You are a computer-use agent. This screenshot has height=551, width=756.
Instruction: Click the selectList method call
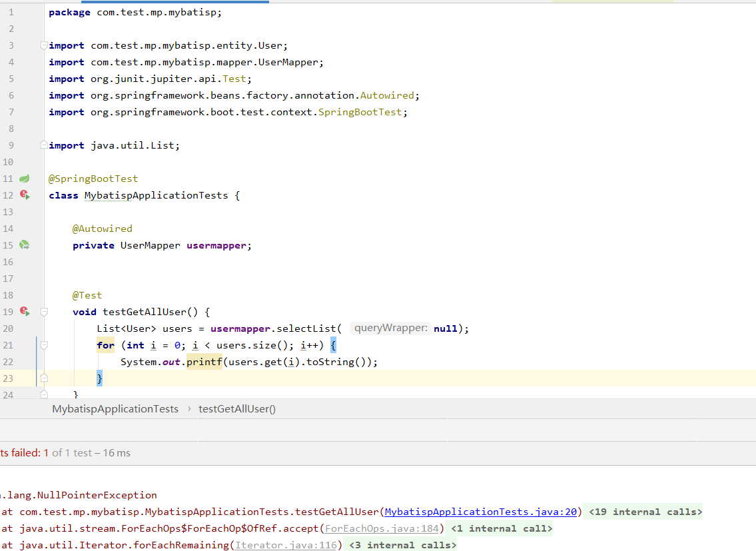306,328
